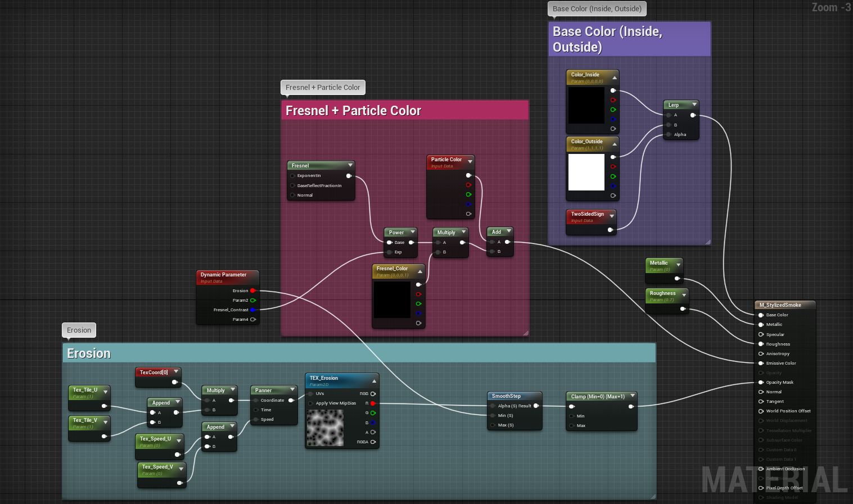This screenshot has width=853, height=504.
Task: Click the SmoothStep Result output pin
Action: (x=536, y=406)
